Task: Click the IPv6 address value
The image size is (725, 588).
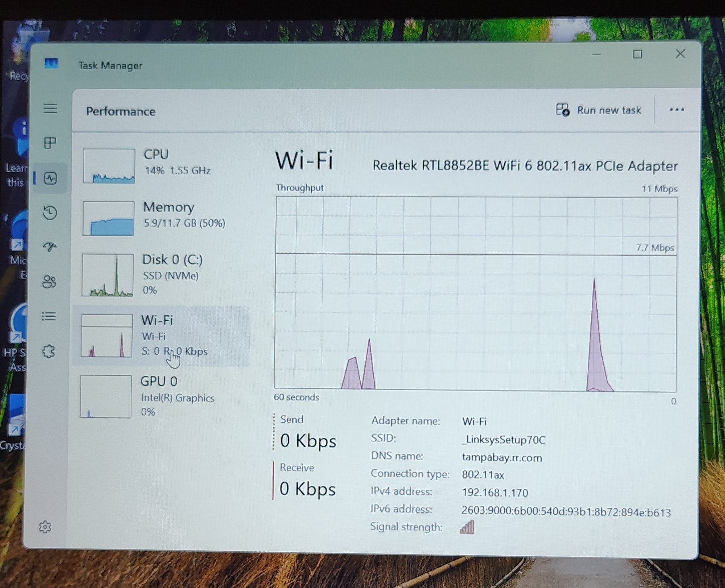Action: point(566,512)
